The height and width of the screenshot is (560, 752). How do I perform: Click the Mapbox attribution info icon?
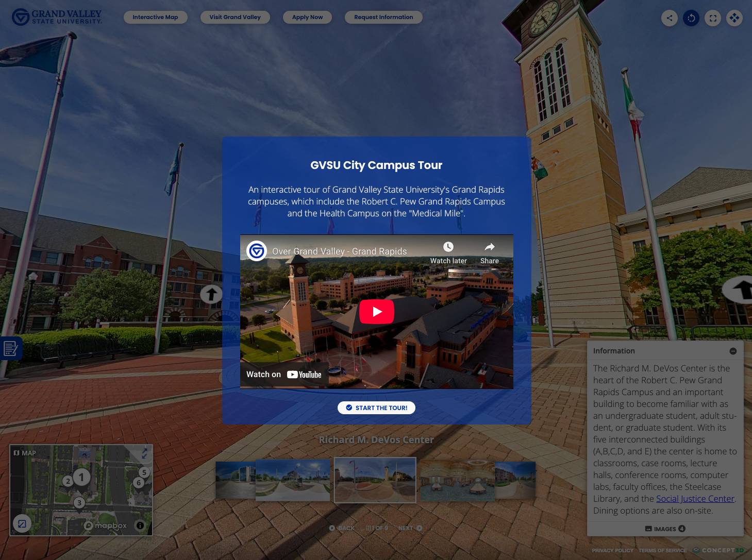click(139, 525)
